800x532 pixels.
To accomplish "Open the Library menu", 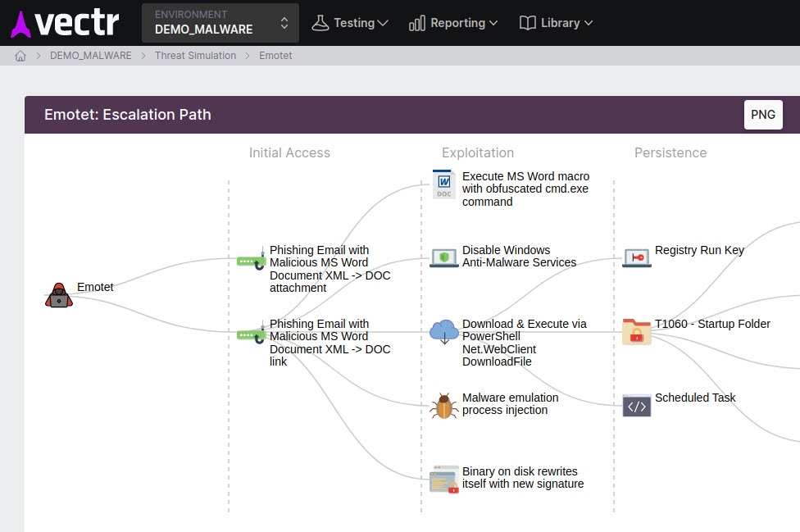I will pyautogui.click(x=556, y=23).
